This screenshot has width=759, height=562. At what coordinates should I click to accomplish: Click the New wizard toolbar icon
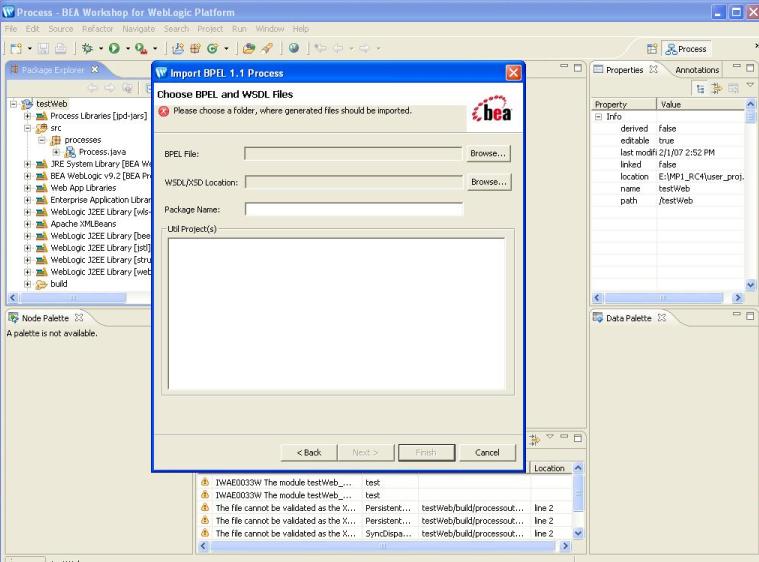coord(16,48)
